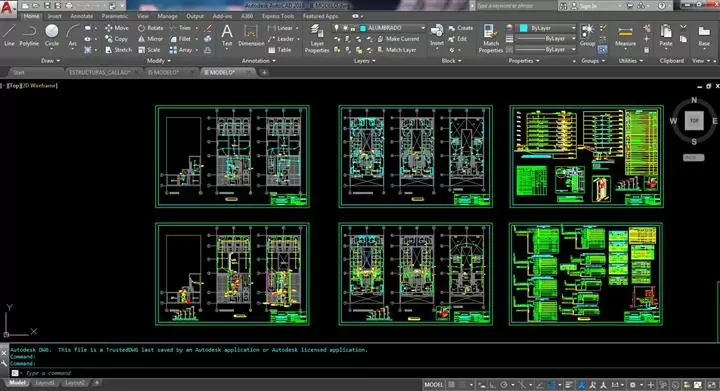Expand the Utilities panel

pos(630,61)
